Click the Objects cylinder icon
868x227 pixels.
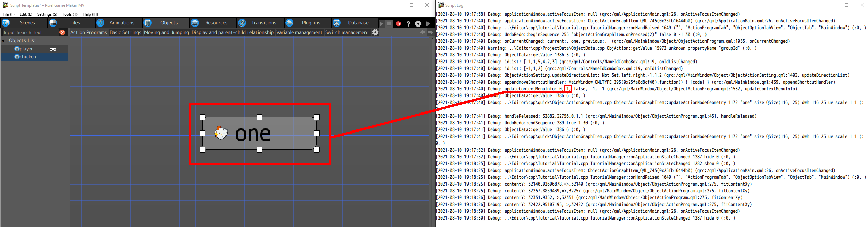148,23
